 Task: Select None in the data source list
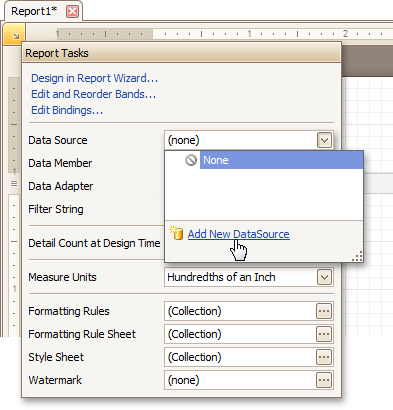[281, 160]
